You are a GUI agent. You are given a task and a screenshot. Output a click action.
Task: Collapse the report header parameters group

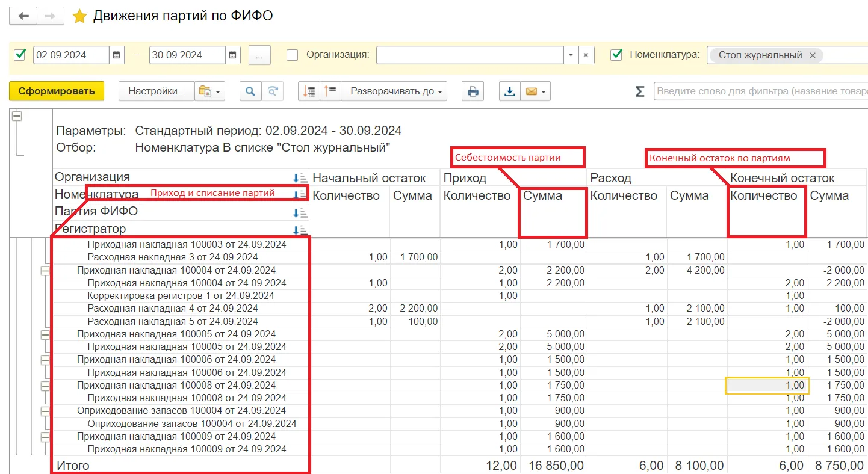point(17,116)
